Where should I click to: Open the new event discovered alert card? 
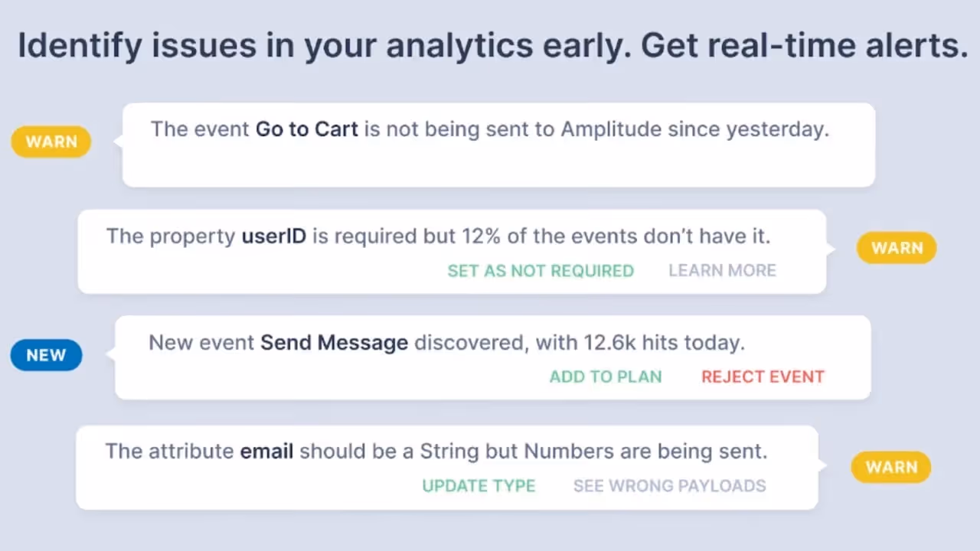point(492,357)
